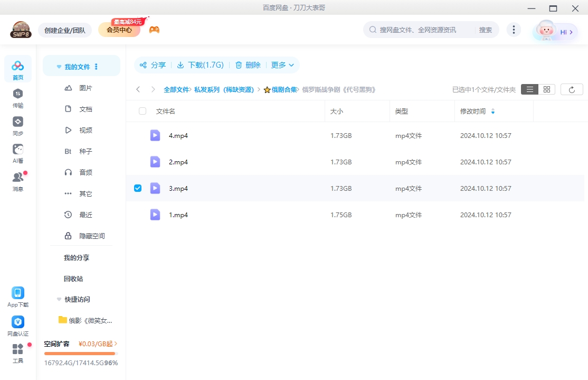Click the search input field

tap(422, 30)
